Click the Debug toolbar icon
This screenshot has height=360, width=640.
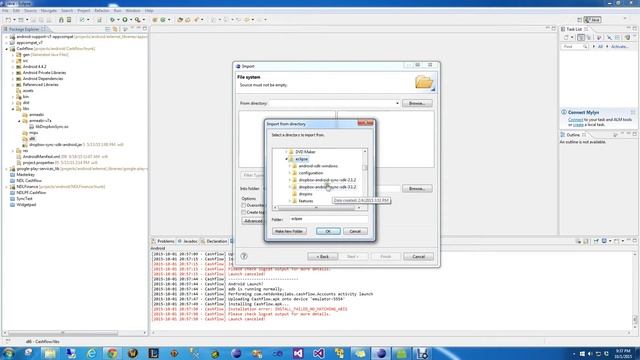(112, 20)
